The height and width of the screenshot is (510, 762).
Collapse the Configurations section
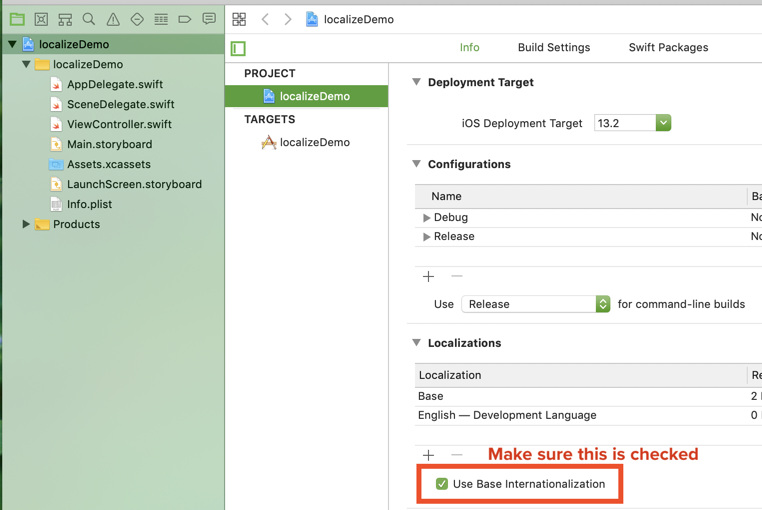pos(416,164)
